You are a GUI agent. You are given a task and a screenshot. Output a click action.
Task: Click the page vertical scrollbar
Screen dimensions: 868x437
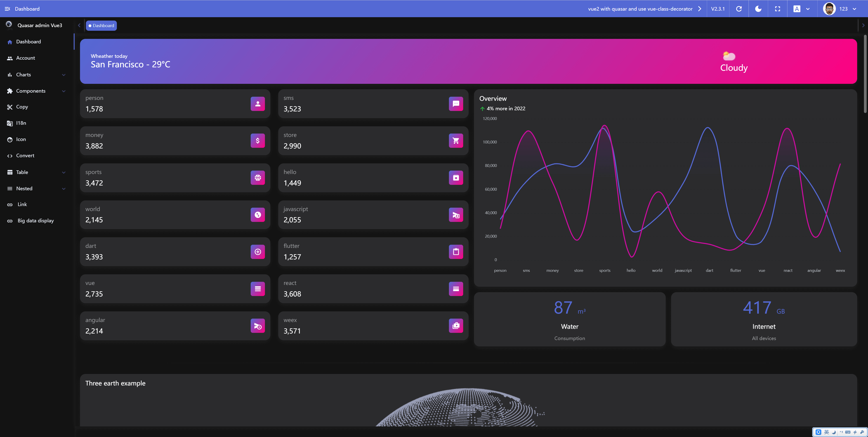coord(865,74)
